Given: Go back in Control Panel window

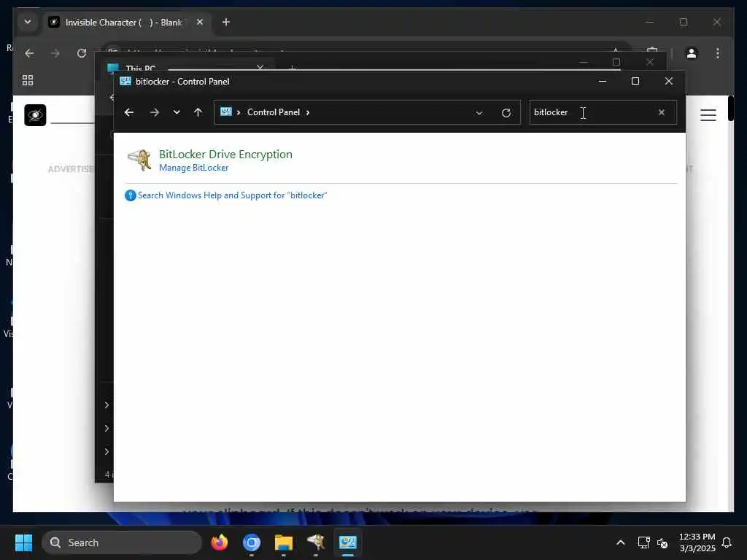Looking at the screenshot, I should coord(128,112).
